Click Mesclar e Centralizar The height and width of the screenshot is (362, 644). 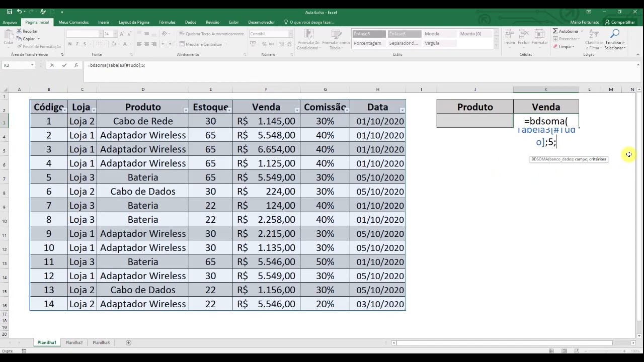[x=203, y=44]
